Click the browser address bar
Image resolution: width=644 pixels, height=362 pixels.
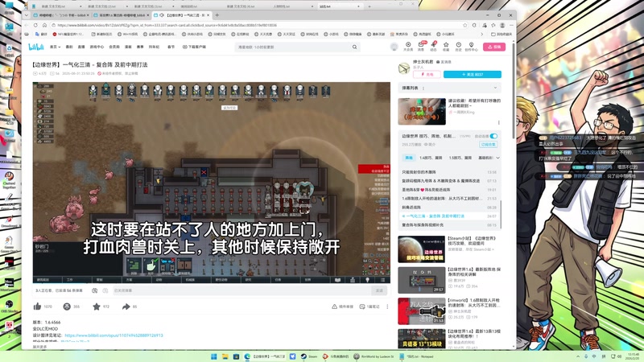[258, 25]
